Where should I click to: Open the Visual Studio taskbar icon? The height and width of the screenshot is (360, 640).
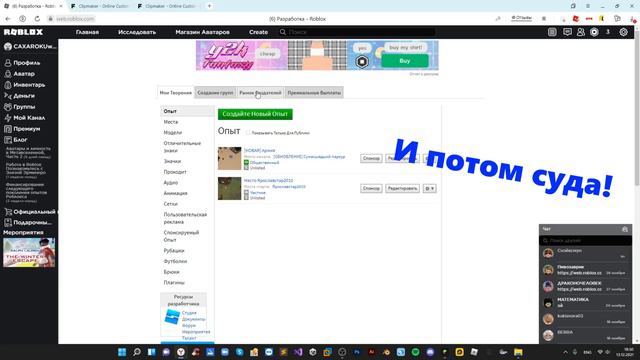point(298,352)
